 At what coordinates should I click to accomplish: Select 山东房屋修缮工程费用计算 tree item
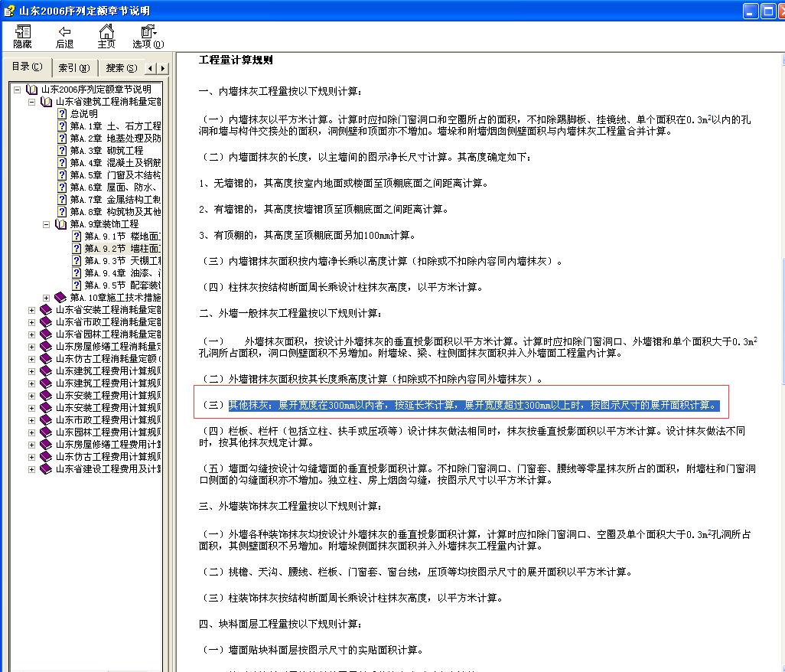(x=108, y=445)
